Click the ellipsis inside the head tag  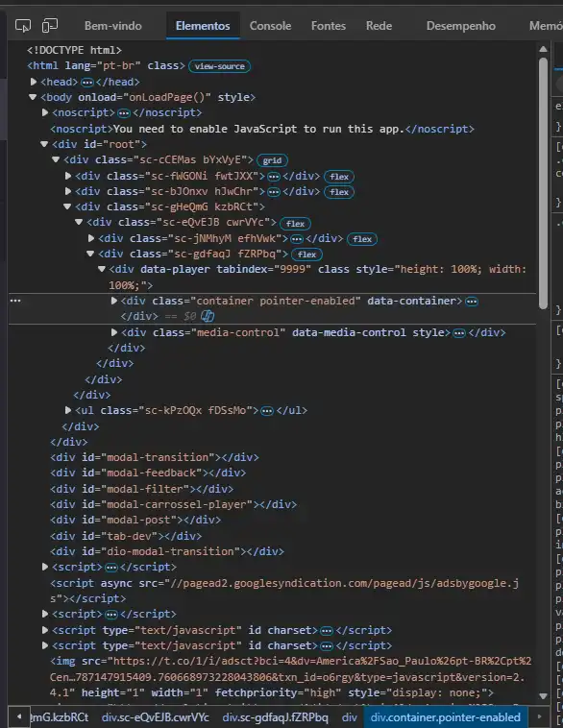click(86, 83)
